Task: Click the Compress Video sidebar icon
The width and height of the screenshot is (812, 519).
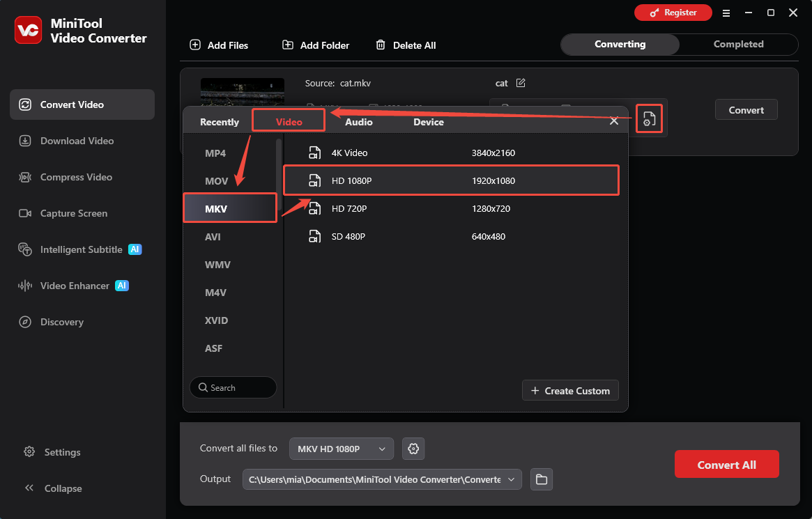Action: [25, 177]
